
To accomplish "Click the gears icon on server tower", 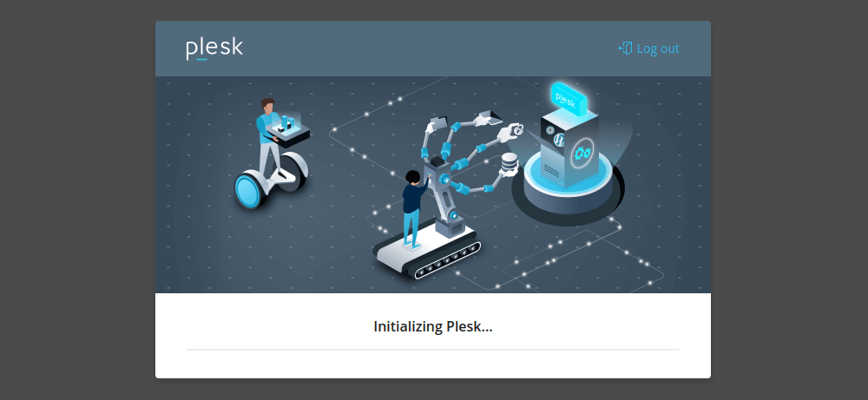I will pyautogui.click(x=582, y=152).
